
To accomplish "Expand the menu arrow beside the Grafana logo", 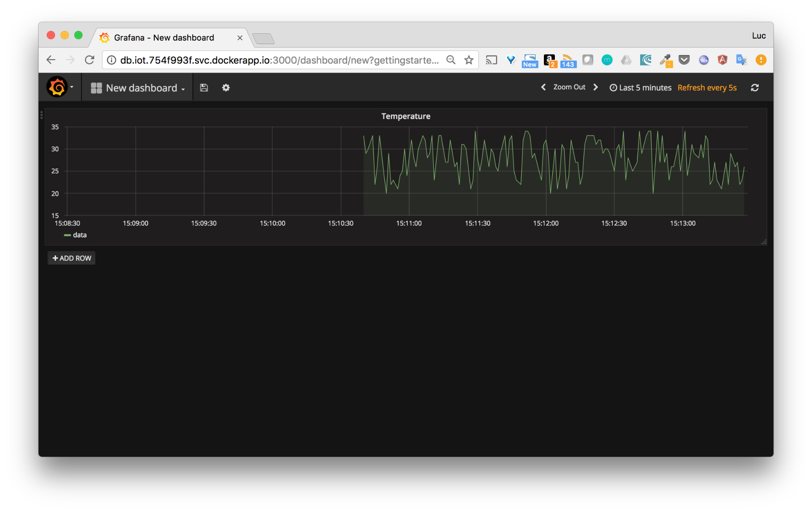I will point(72,87).
